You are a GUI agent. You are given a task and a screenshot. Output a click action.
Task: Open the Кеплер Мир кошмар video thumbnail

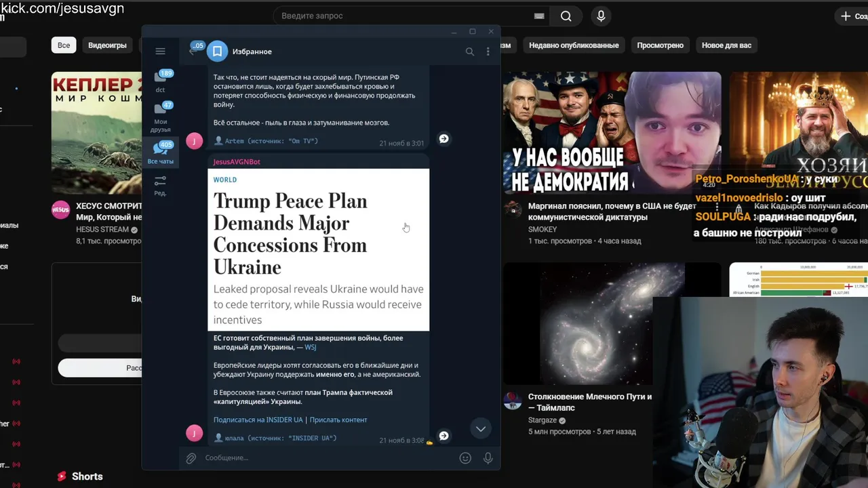[96, 133]
